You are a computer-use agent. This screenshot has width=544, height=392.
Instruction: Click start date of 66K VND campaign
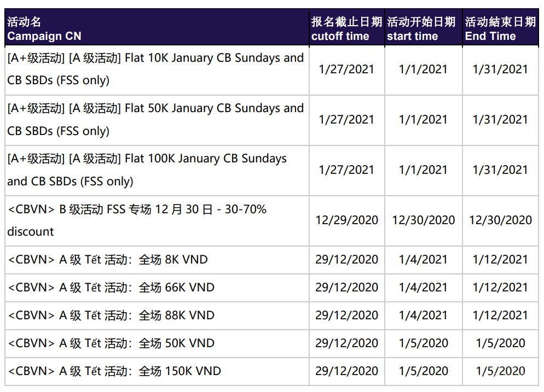(x=423, y=288)
